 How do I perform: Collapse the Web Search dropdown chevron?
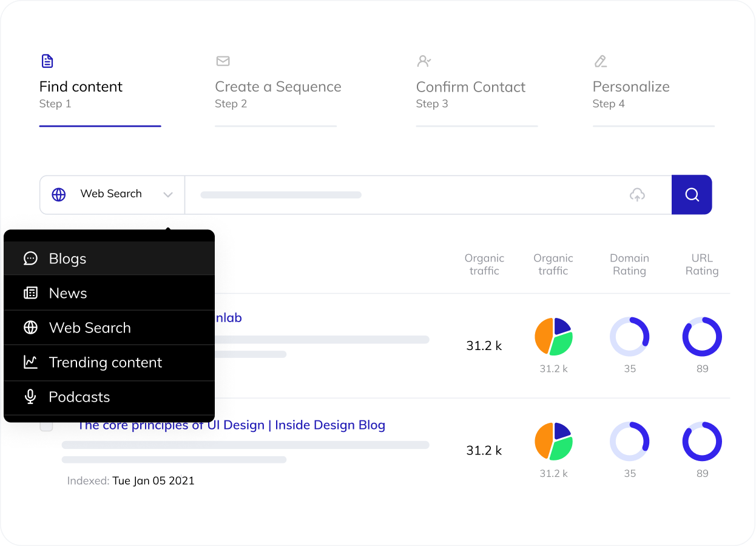[168, 195]
